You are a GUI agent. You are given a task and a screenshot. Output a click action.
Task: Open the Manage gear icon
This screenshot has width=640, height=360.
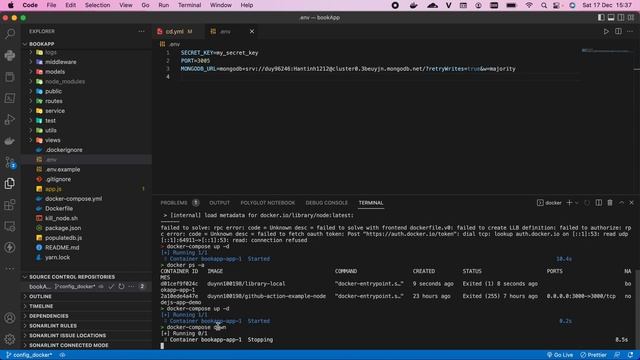pyautogui.click(x=10, y=339)
